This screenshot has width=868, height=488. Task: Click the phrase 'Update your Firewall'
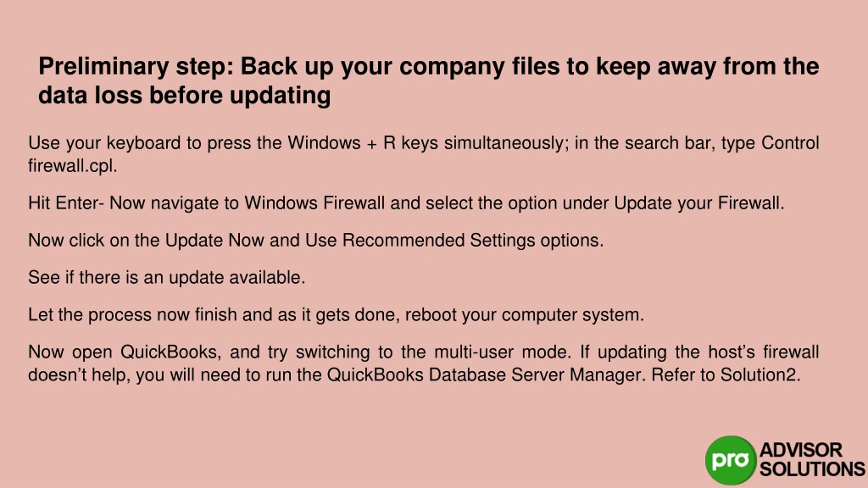pyautogui.click(x=698, y=203)
